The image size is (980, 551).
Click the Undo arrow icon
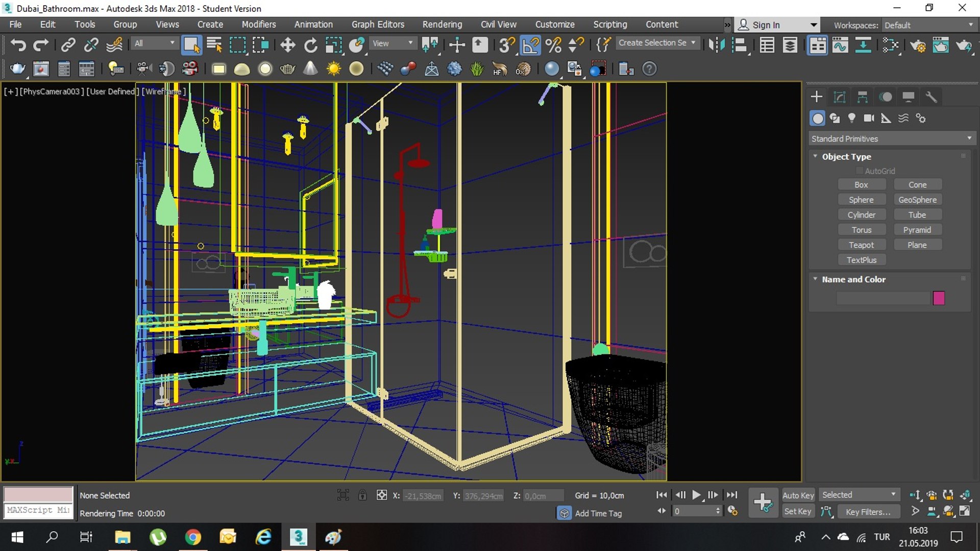point(18,45)
